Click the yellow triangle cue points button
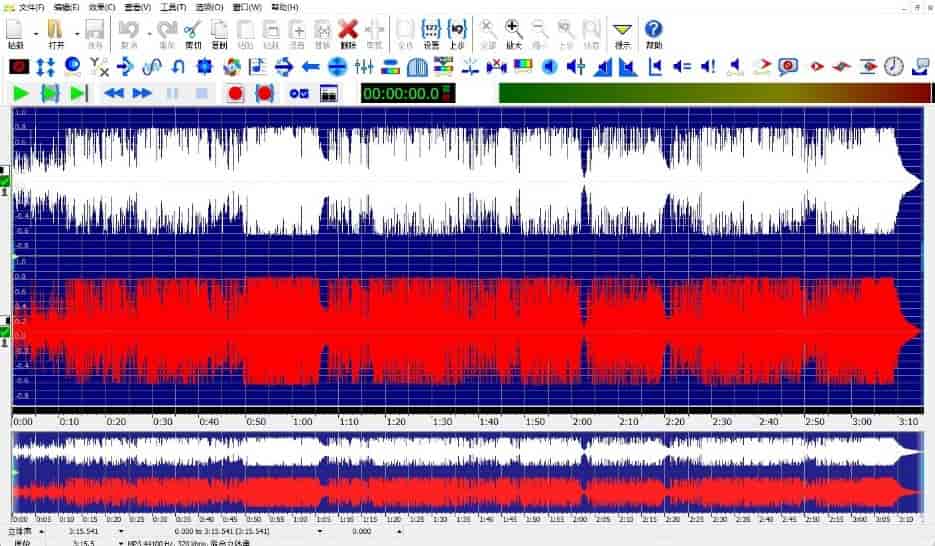This screenshot has height=546, width=935. click(x=623, y=34)
